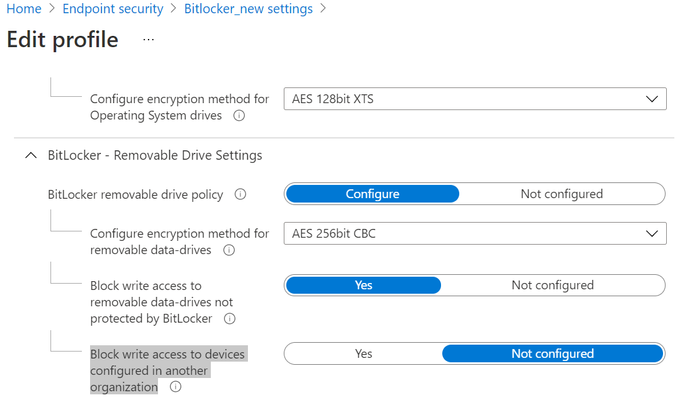Viewport: 677px width, 400px height.
Task: Open the AES 256bit CBC dropdown
Action: [x=475, y=234]
